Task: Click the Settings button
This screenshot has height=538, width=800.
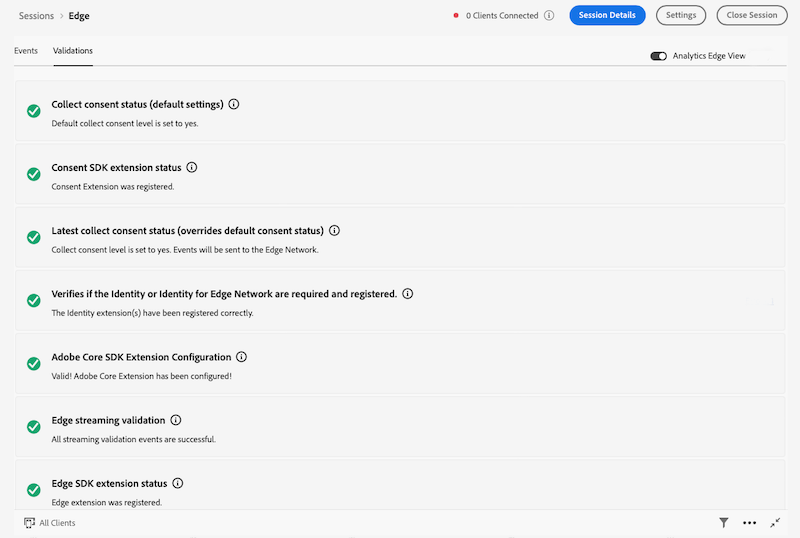Action: tap(681, 16)
